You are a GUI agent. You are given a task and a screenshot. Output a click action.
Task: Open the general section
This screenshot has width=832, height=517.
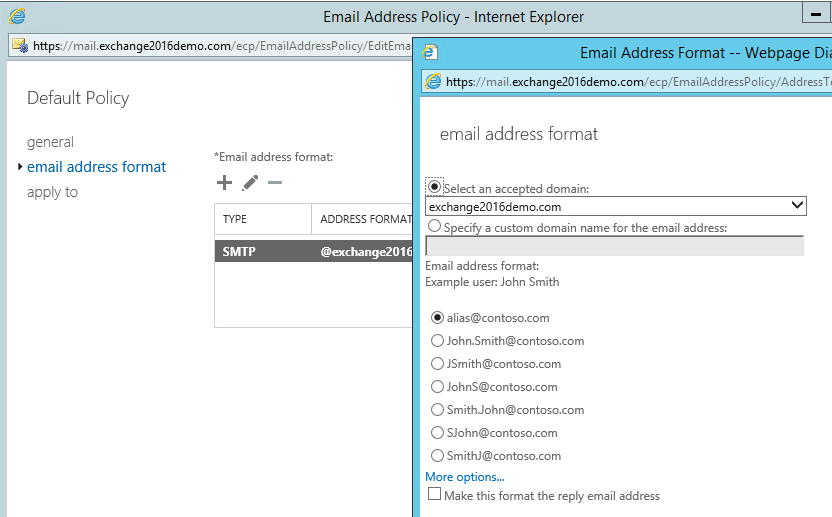pos(50,142)
